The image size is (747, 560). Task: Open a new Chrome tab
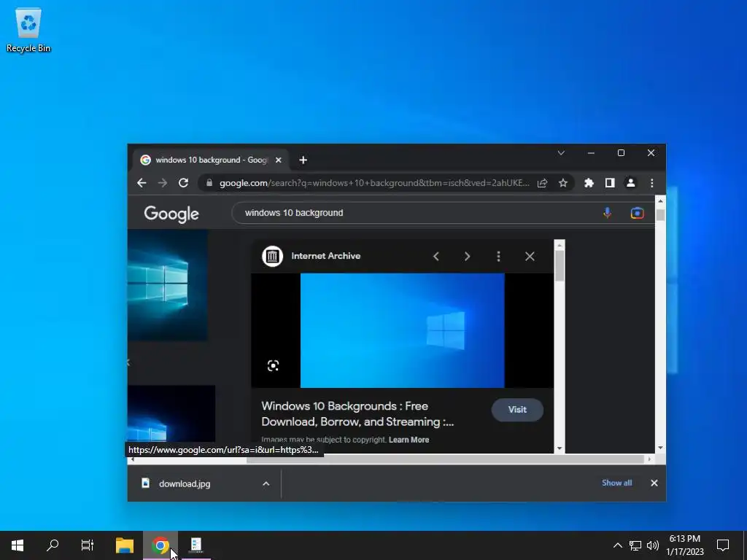[303, 160]
